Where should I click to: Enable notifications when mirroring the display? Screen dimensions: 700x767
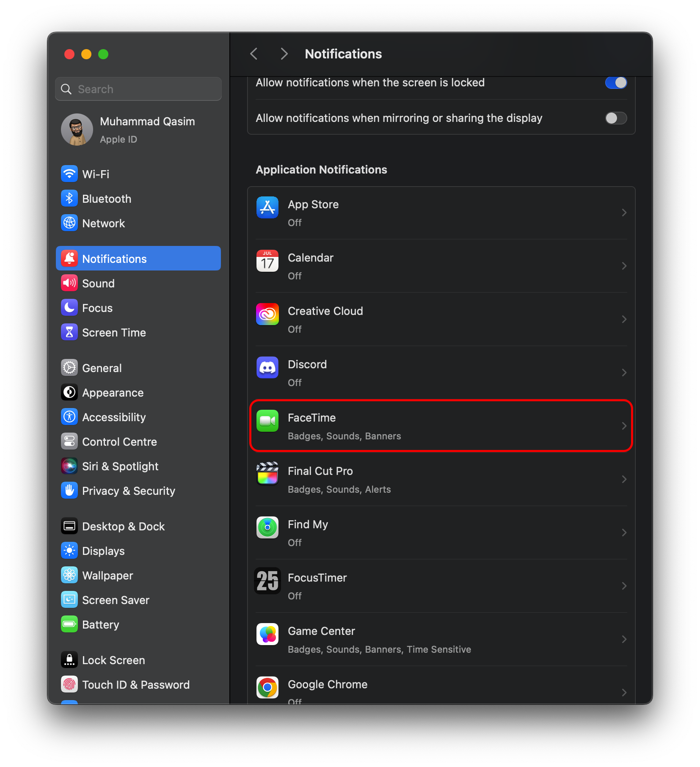tap(616, 118)
